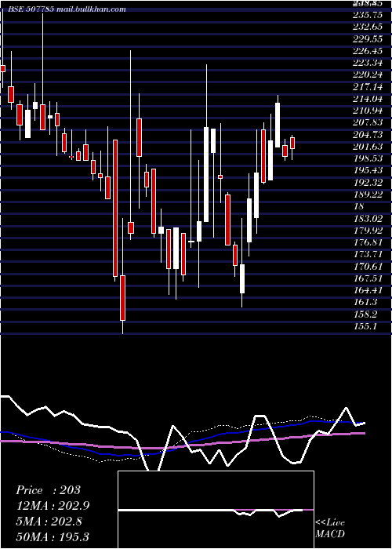This screenshot has width=392, height=549.
Task: Click the lowest red candle near 158
Action: click(x=122, y=298)
